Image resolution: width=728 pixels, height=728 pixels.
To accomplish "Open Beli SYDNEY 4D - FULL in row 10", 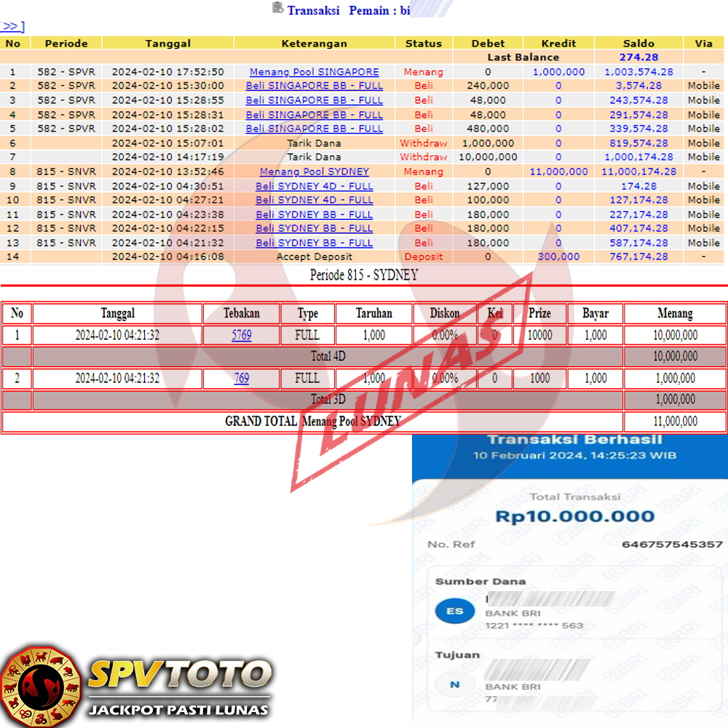I will 314,200.
